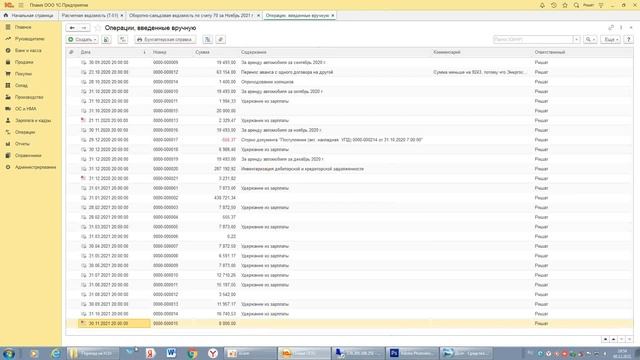Viewport: 640px width, 360px height.
Task: Switch to the Начальная страница tab
Action: 29,16
